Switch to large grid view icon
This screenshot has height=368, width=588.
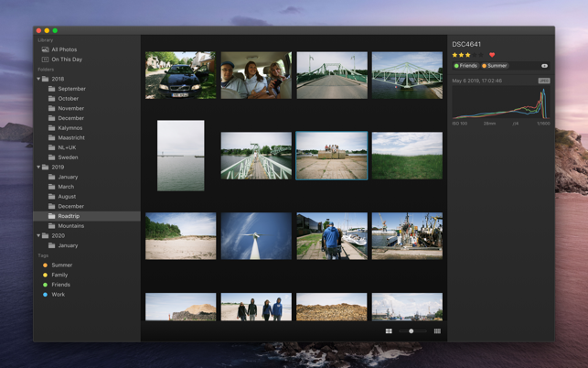[389, 331]
